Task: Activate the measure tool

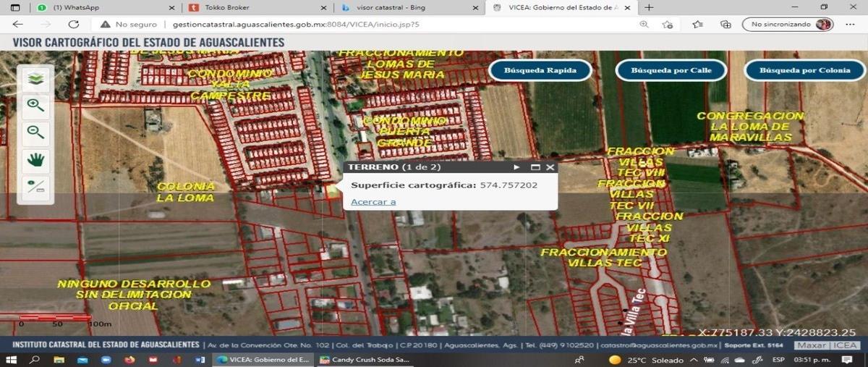Action: [x=35, y=187]
